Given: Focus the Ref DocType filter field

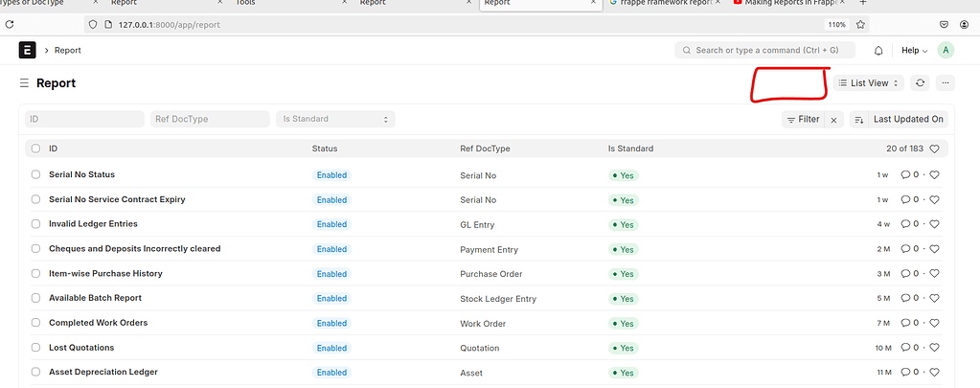Looking at the screenshot, I should coord(210,119).
